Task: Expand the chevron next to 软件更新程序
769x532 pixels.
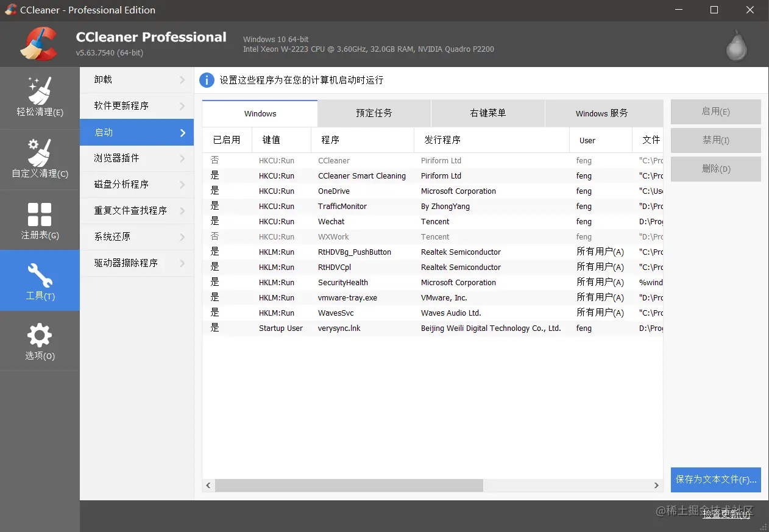Action: click(x=182, y=106)
